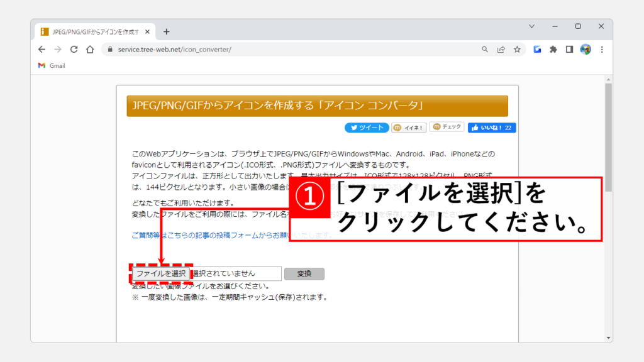The image size is (644, 362).
Task: Bookmark this page with the star icon
Action: [517, 49]
